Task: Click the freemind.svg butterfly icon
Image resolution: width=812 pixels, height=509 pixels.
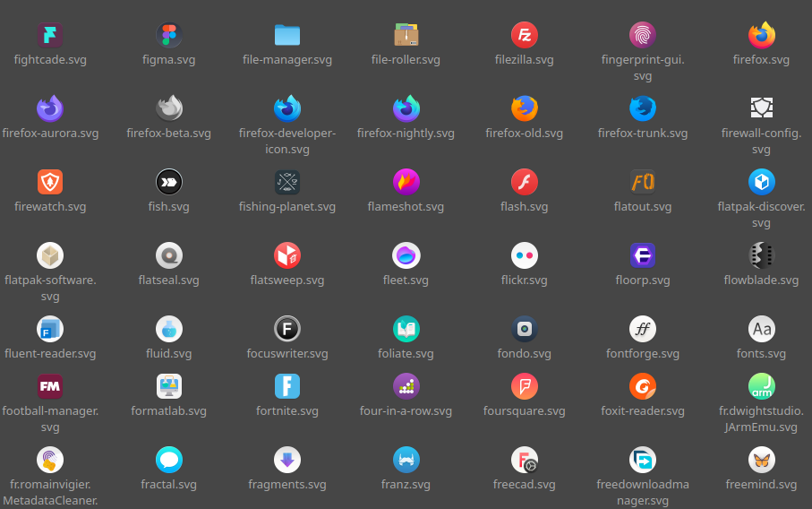Action: pos(761,460)
